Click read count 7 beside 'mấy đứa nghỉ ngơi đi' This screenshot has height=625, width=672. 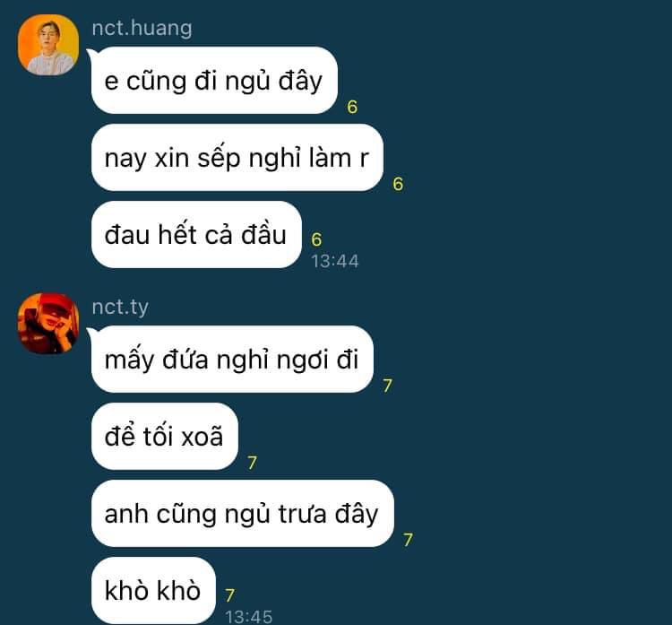point(388,386)
